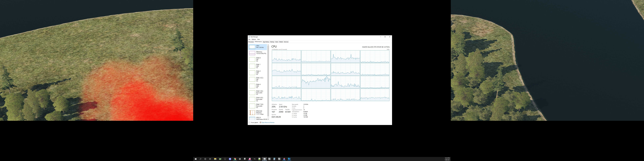The image size is (644, 161).
Task: Open the View menu in Task Manager
Action: pyautogui.click(x=259, y=39)
